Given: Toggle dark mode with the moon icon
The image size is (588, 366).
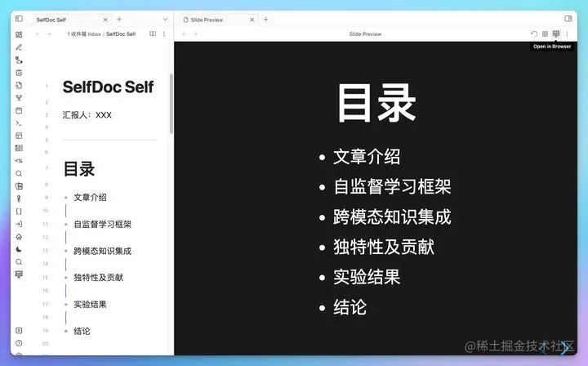Looking at the screenshot, I should click(x=19, y=249).
